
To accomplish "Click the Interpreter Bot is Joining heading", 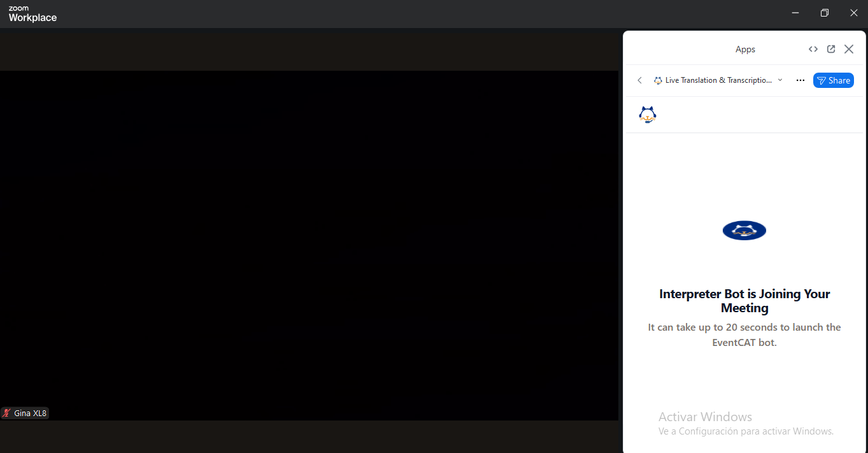I will click(x=744, y=301).
